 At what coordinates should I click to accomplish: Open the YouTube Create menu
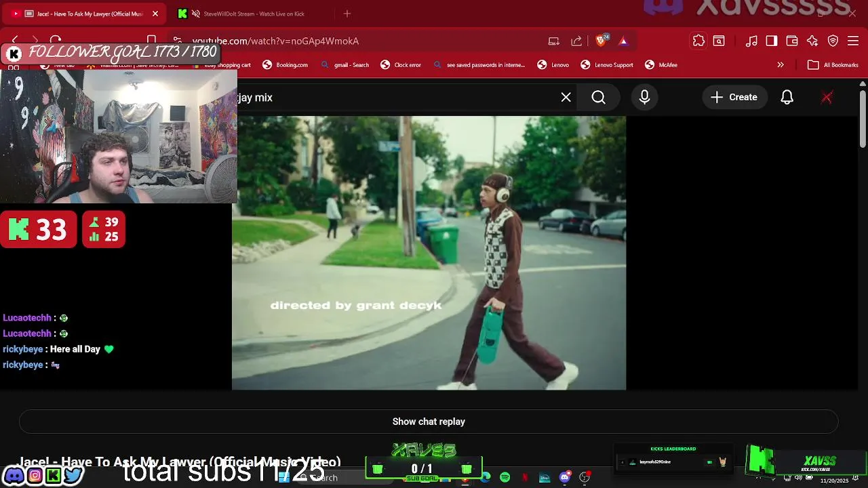(x=734, y=98)
